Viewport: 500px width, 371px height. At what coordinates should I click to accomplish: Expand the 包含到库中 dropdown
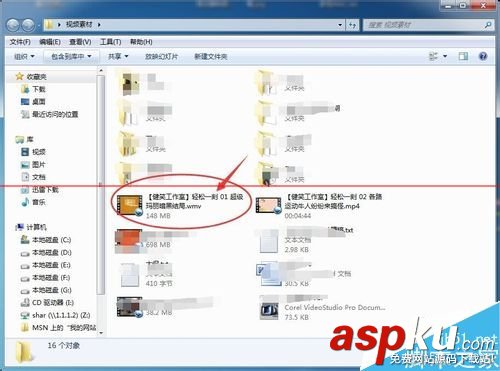(x=71, y=56)
